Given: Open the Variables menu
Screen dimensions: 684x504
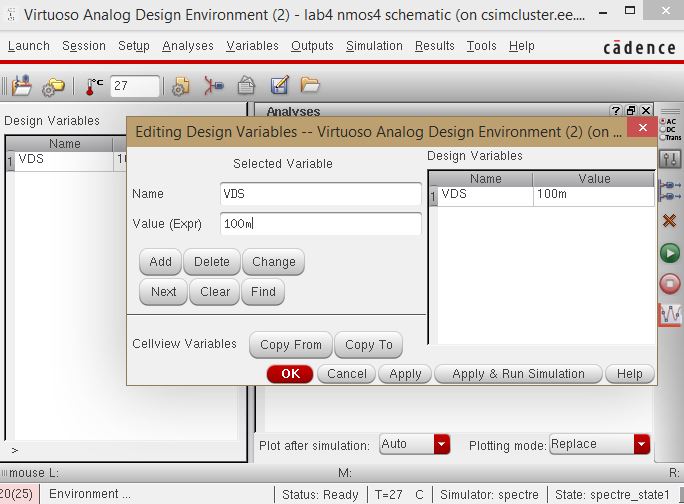Looking at the screenshot, I should pyautogui.click(x=252, y=46).
